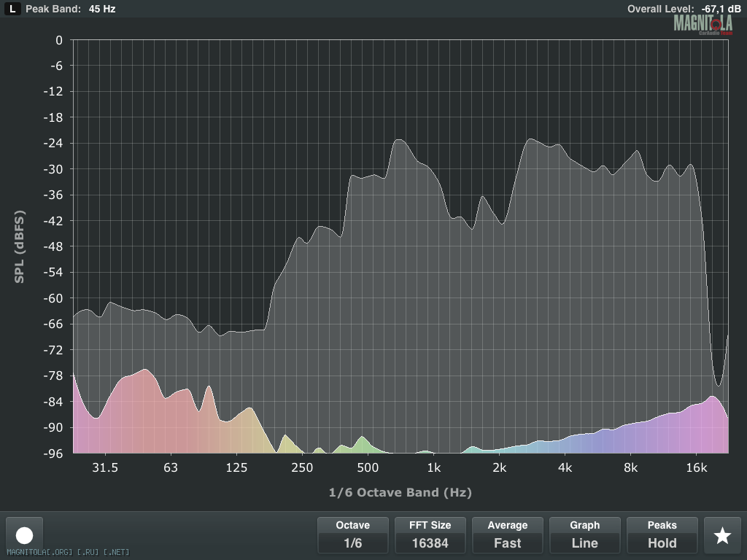Click the 1/6 Octave Band (Hz) axis title
This screenshot has width=747, height=560.
coord(400,493)
